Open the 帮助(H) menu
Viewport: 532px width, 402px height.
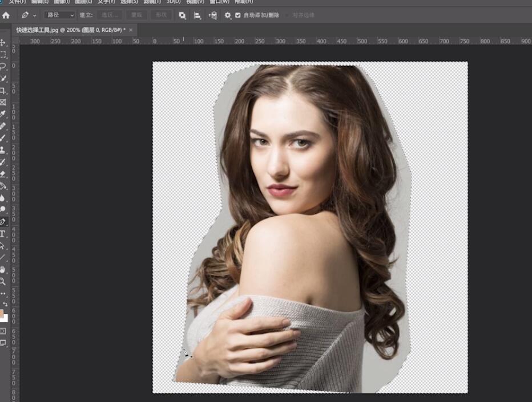click(x=244, y=2)
